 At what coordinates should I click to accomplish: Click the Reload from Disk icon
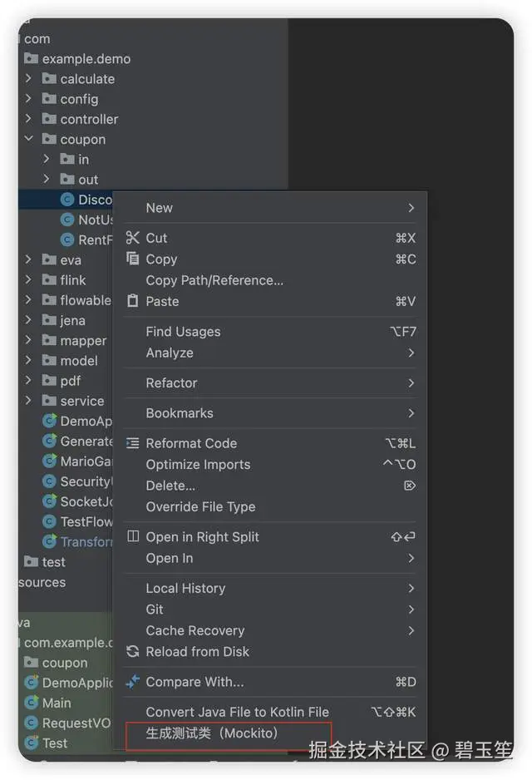point(132,651)
